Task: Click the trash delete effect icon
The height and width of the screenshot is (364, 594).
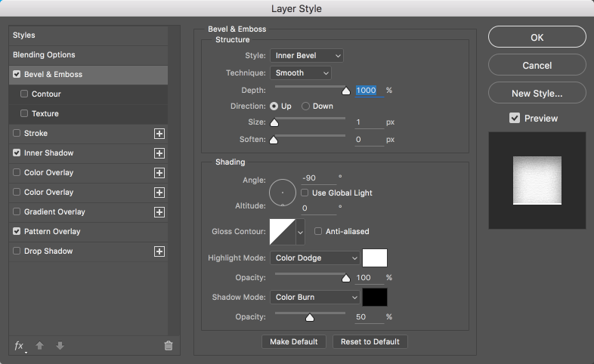Action: [169, 345]
